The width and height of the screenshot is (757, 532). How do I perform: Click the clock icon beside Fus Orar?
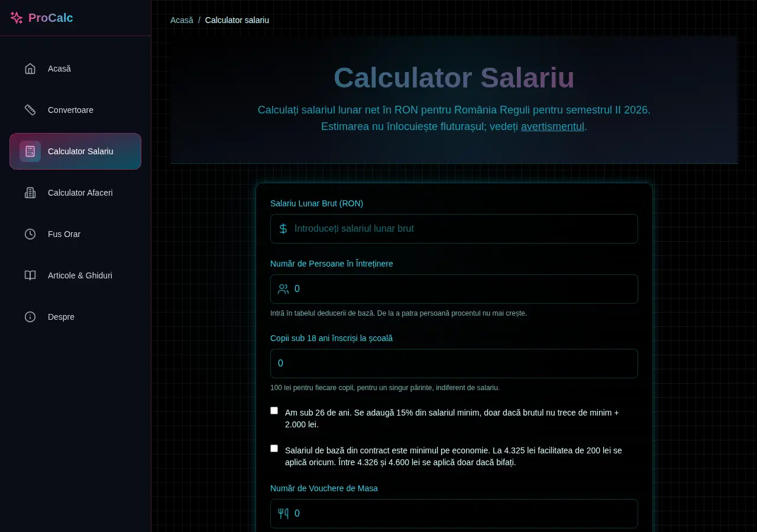pyautogui.click(x=30, y=234)
